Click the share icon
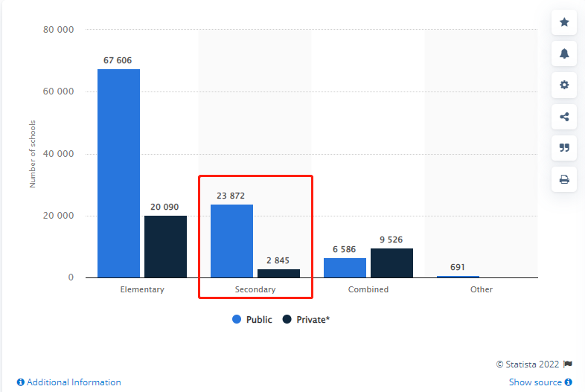Image resolution: width=585 pixels, height=392 pixels. pyautogui.click(x=564, y=117)
